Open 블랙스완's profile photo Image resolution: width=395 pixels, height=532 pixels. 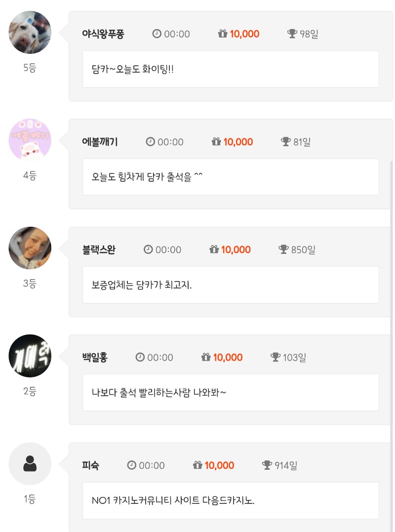[30, 248]
